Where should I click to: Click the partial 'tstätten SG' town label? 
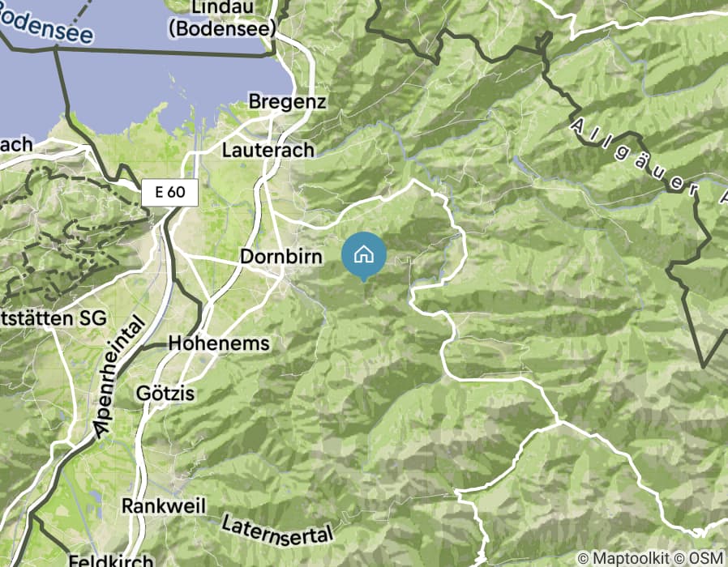pos(54,319)
